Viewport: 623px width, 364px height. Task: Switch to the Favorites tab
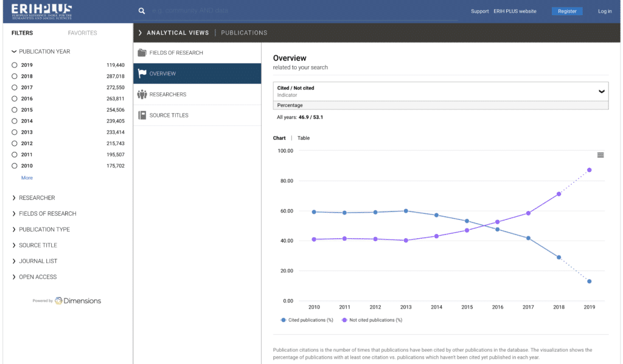coord(82,33)
